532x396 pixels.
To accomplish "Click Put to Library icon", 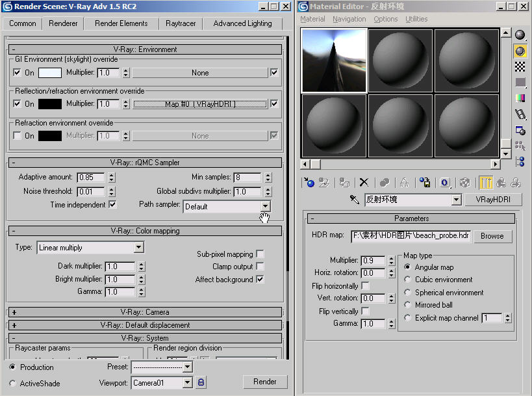I will pyautogui.click(x=425, y=183).
